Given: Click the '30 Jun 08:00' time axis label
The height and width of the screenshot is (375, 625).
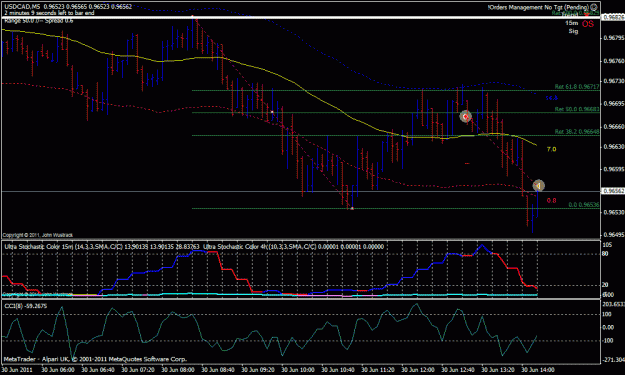Looking at the screenshot, I should click(178, 369).
